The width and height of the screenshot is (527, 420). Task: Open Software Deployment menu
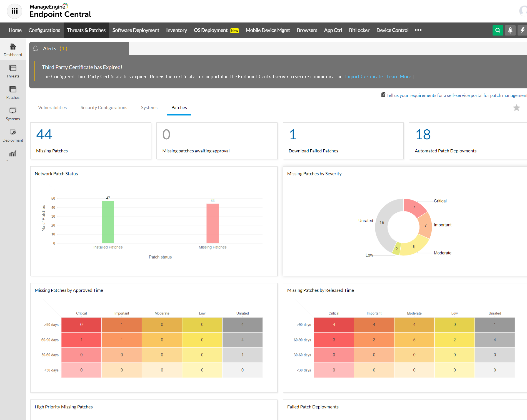pyautogui.click(x=136, y=30)
